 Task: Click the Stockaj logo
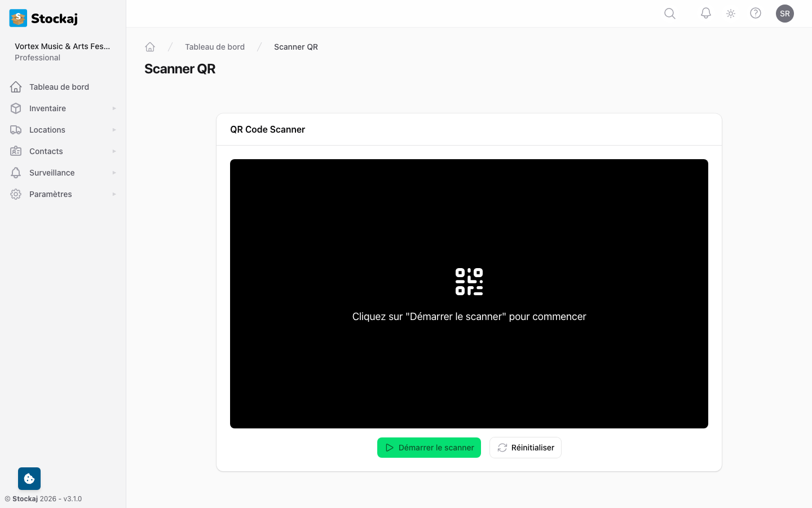click(x=17, y=17)
